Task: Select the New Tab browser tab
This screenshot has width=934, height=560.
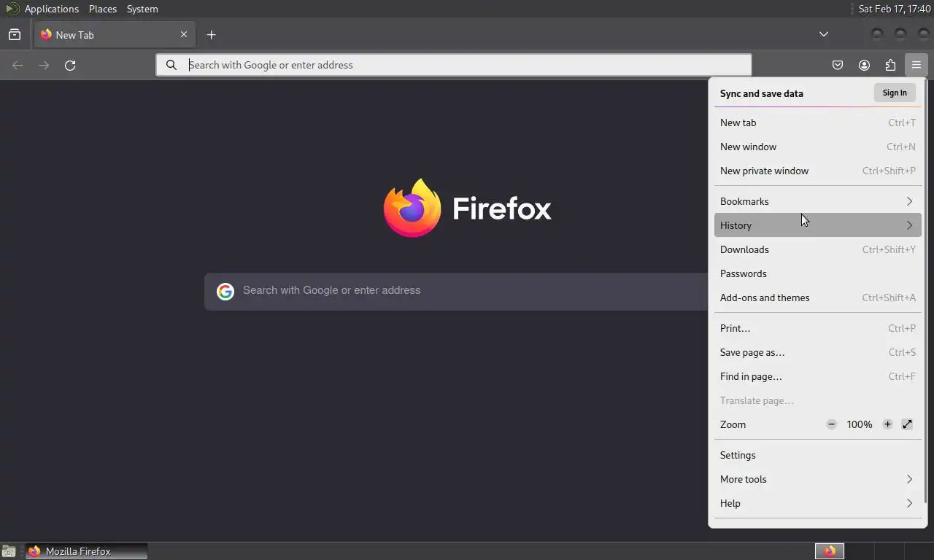Action: pos(114,34)
